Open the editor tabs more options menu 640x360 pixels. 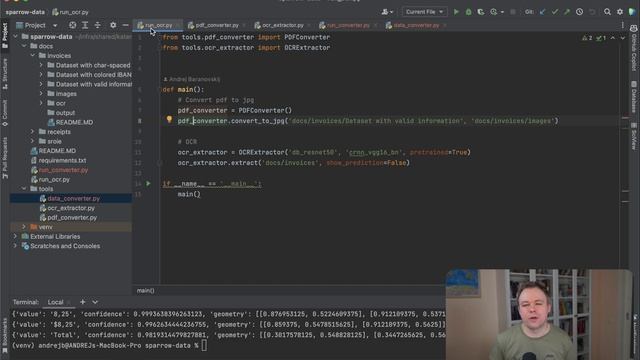point(622,25)
